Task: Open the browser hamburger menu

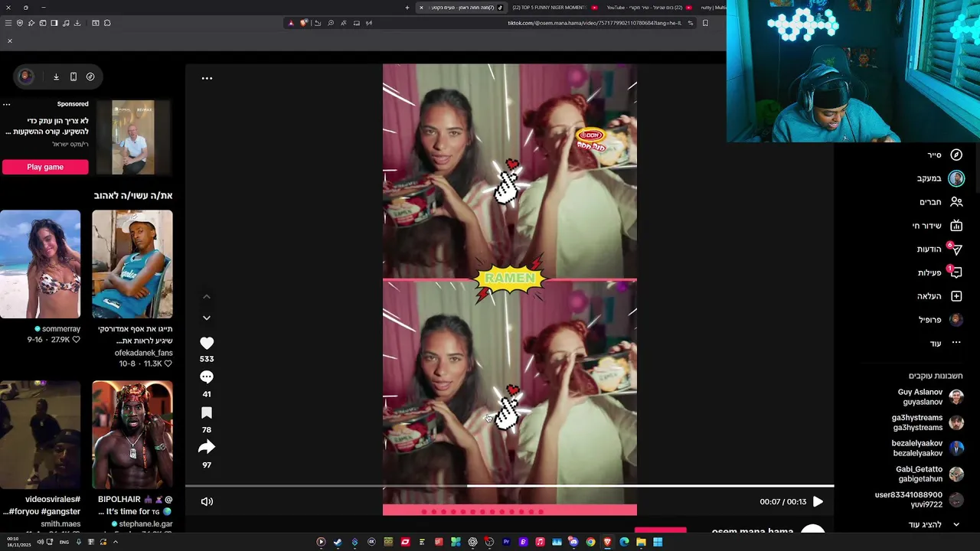Action: point(8,23)
